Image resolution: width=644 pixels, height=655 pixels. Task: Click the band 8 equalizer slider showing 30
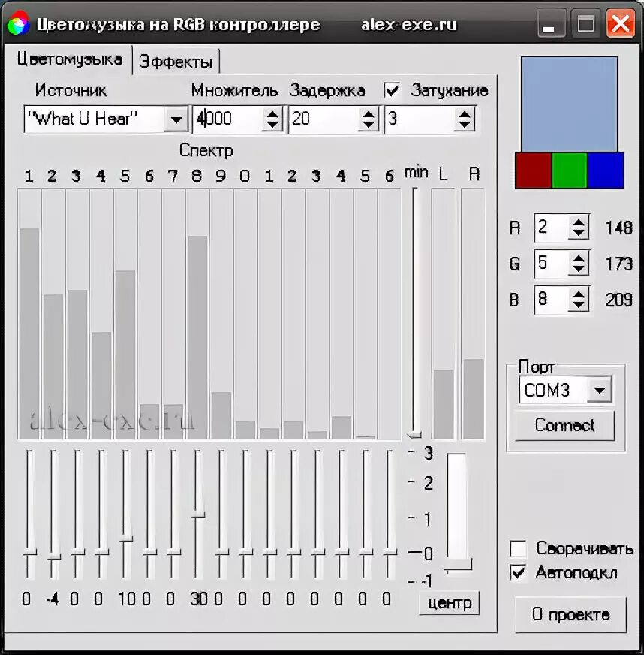198,515
